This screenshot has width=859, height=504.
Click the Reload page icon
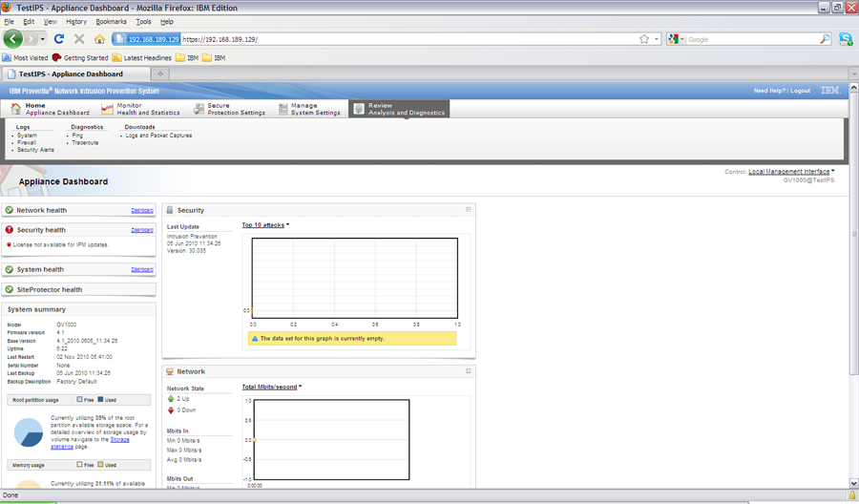(x=59, y=39)
